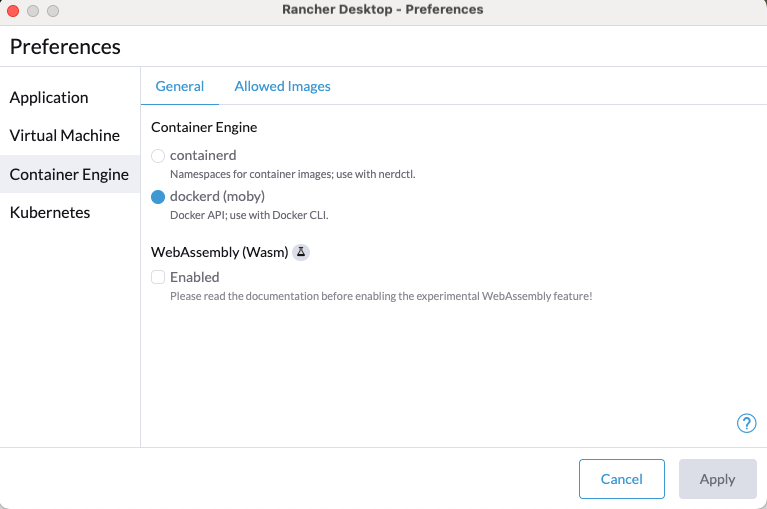Open the General tab
Screen dimensions: 767x509
pos(180,86)
